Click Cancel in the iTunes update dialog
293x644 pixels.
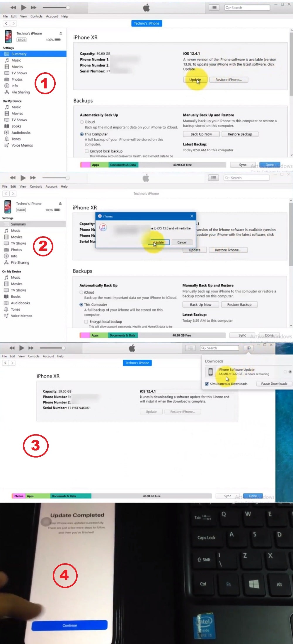point(182,242)
